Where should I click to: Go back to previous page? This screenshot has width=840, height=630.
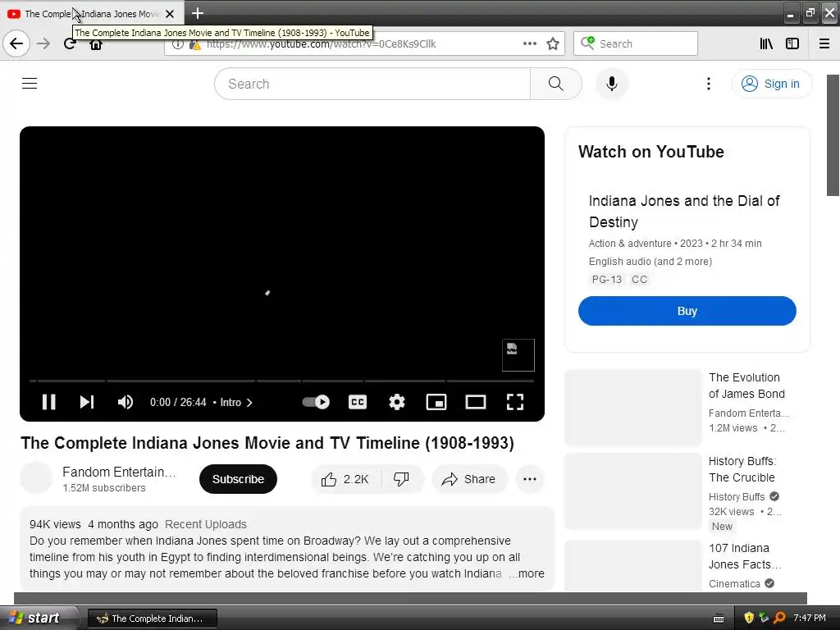(x=16, y=43)
